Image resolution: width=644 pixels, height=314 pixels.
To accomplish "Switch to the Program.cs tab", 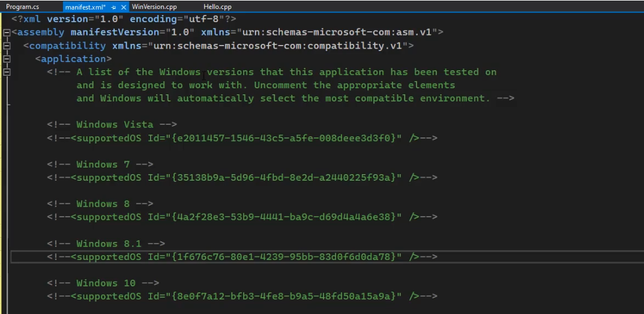I will coord(23,7).
